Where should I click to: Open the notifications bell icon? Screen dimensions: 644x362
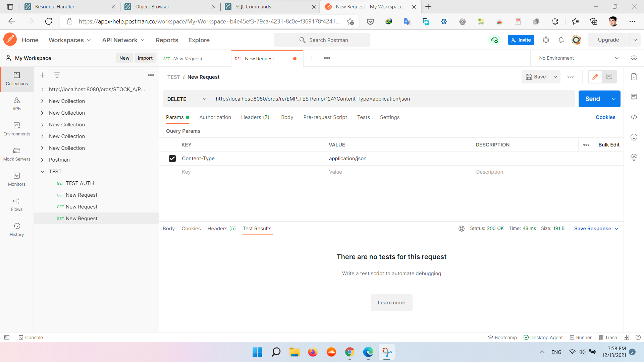coord(561,40)
